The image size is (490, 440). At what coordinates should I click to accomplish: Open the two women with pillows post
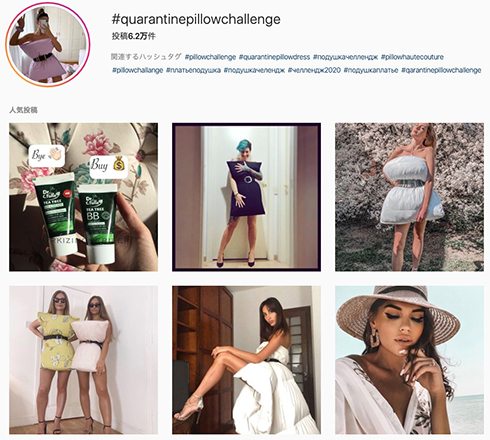[x=83, y=360]
